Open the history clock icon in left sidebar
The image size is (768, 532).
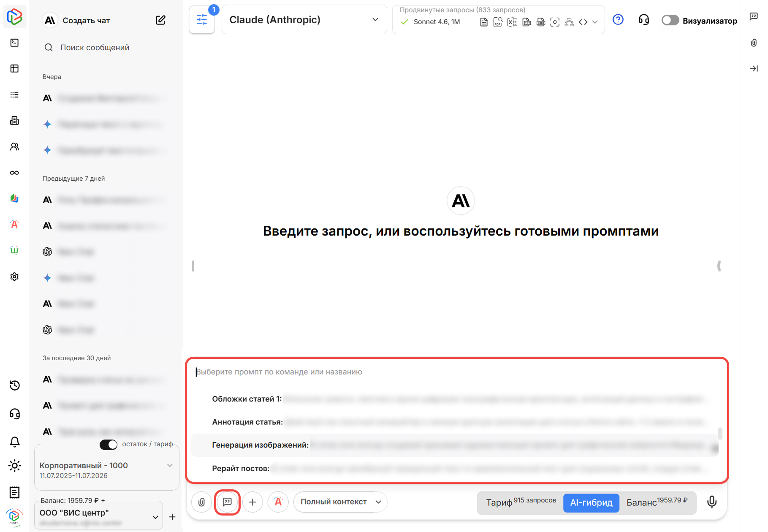pos(14,385)
